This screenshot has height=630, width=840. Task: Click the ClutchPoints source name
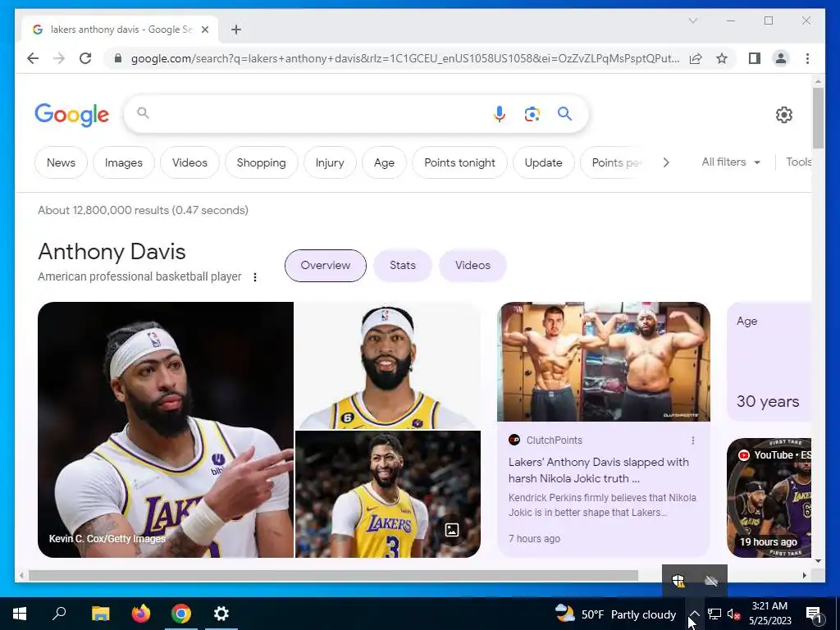pos(554,440)
